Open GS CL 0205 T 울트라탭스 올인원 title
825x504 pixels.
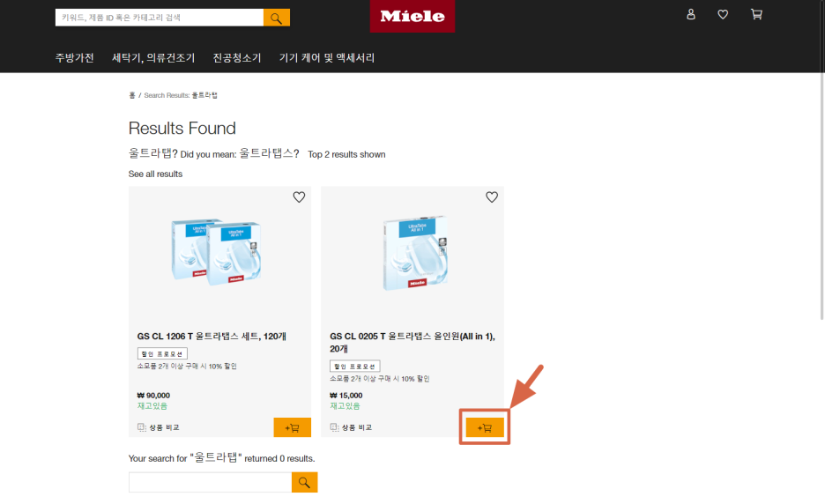click(412, 343)
